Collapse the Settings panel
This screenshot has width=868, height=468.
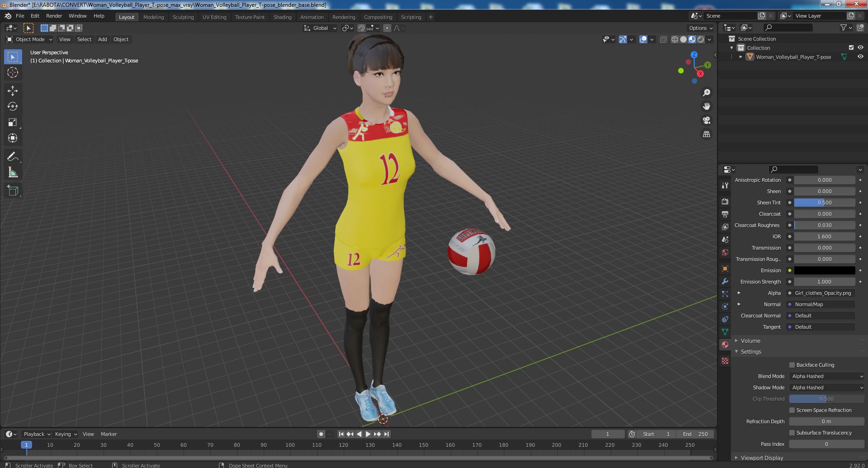(x=736, y=351)
